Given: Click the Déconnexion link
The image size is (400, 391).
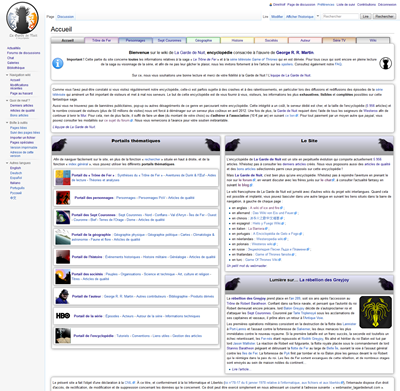Looking at the screenshot, I should point(387,5).
